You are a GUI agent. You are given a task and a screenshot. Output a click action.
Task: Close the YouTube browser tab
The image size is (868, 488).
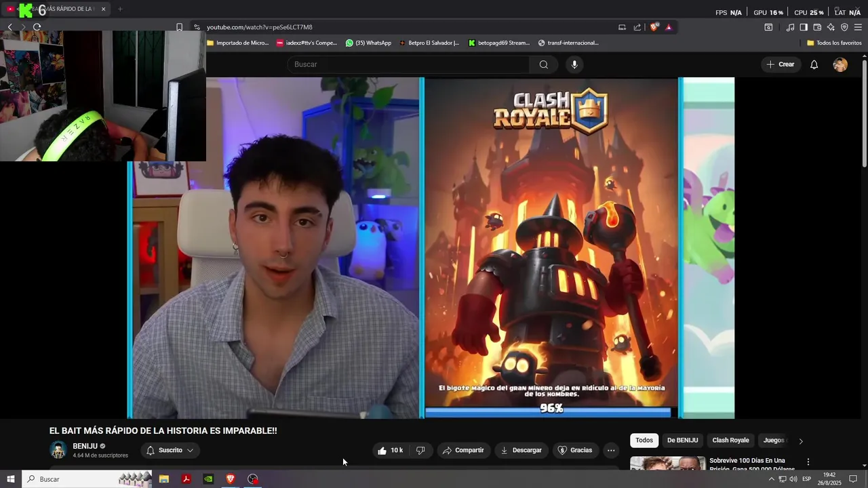103,9
